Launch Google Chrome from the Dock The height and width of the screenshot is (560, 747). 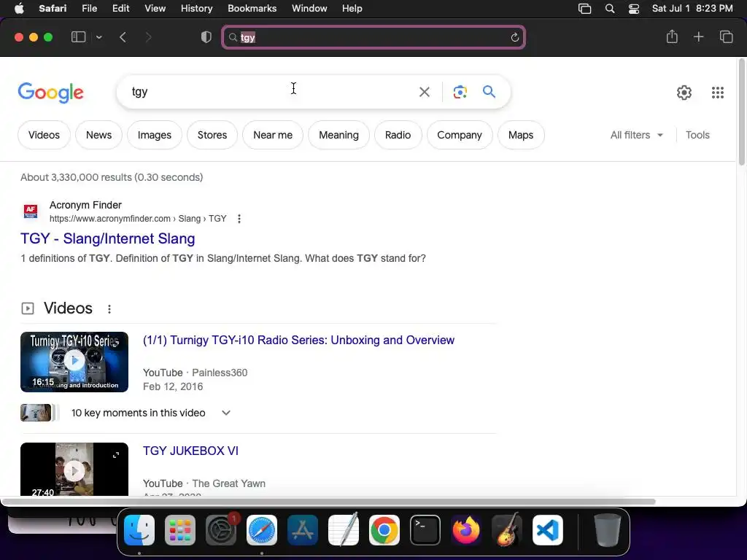coord(384,530)
